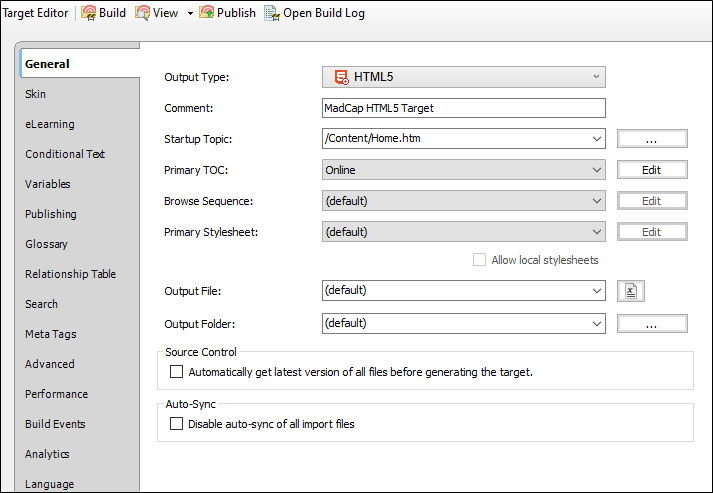Screen dimensions: 713x493
Task: Click the Publish toolbar icon
Action: (206, 13)
